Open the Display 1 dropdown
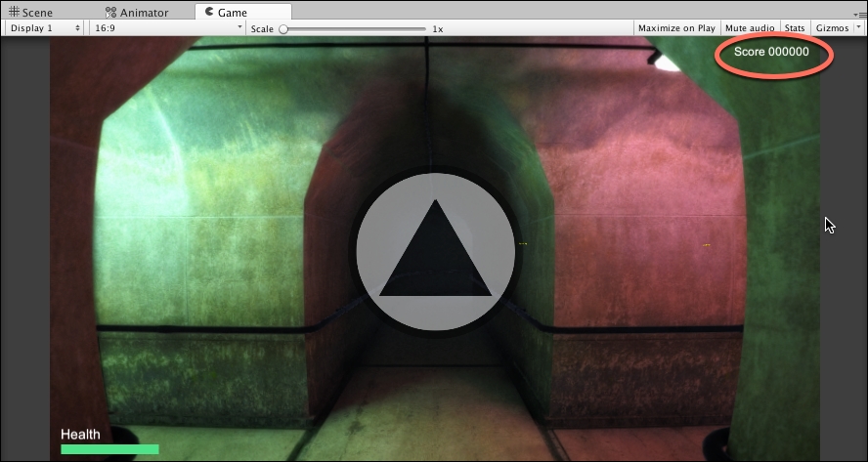Image resolution: width=868 pixels, height=462 pixels. click(x=45, y=27)
